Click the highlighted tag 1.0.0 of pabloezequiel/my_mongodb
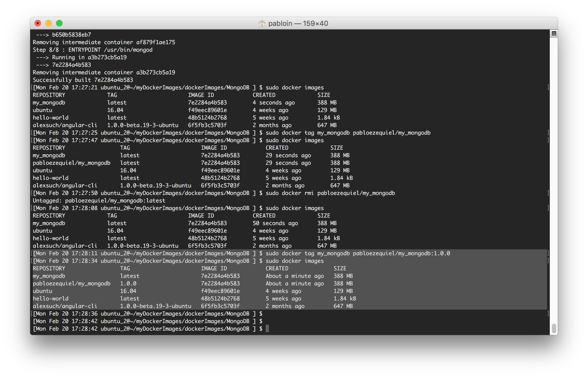The height and width of the screenshot is (378, 588). coord(128,283)
